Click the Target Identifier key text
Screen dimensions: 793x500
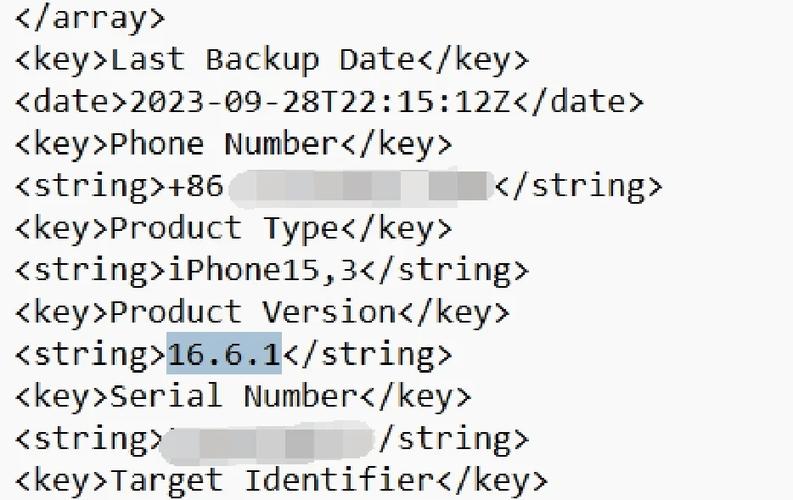pyautogui.click(x=271, y=480)
